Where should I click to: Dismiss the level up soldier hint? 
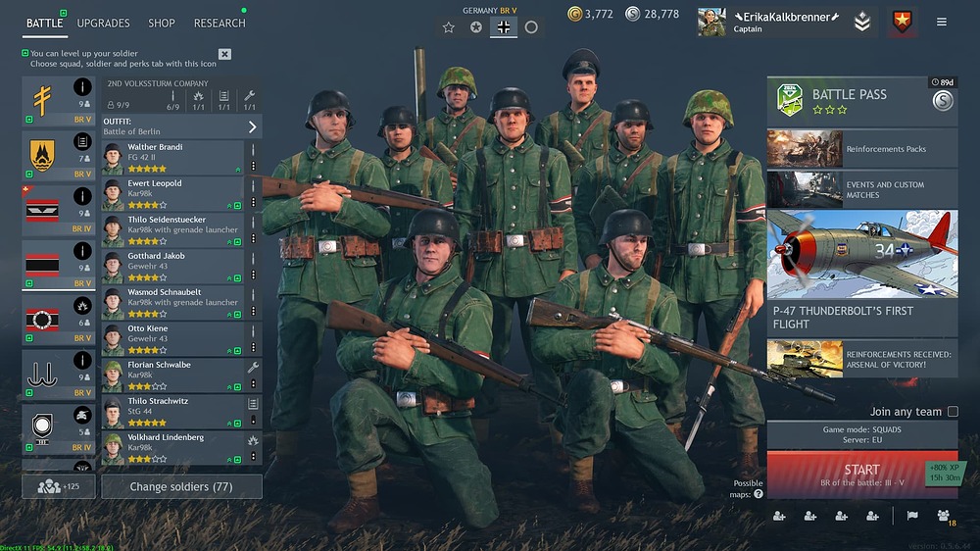pos(225,54)
